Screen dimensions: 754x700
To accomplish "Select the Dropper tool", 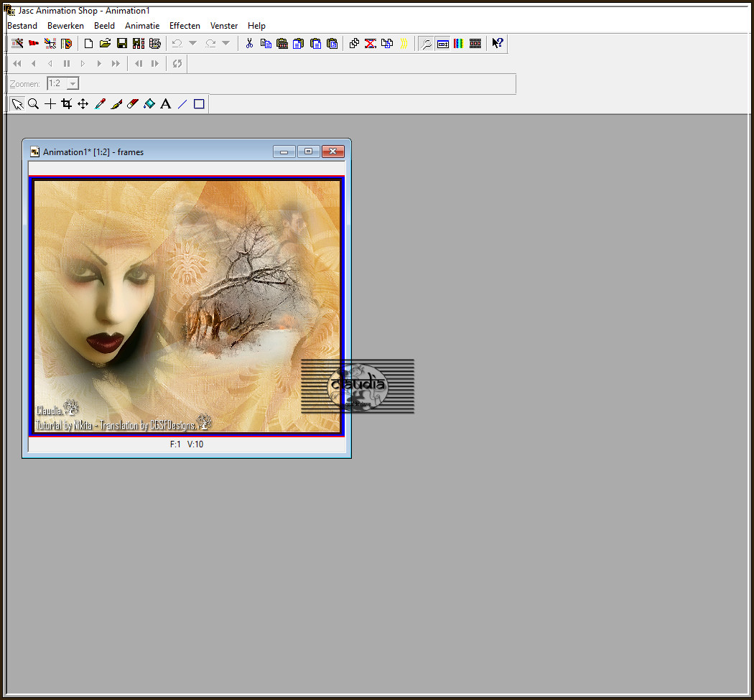I will 100,104.
